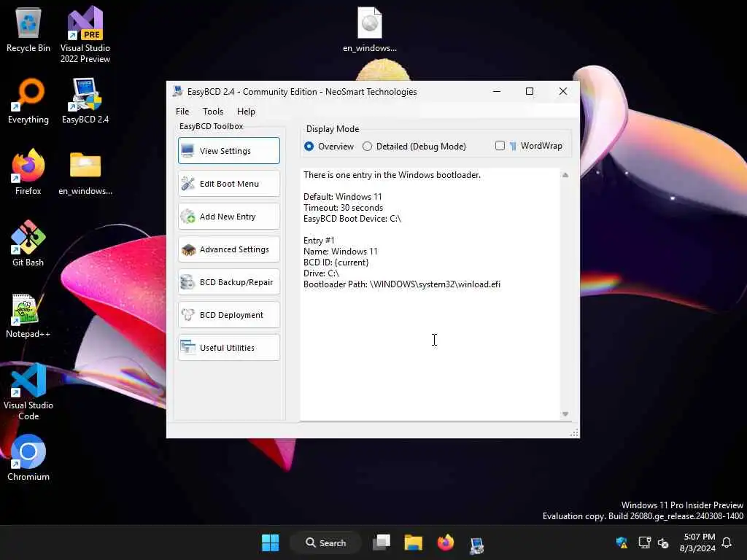
Task: Open the Help menu
Action: point(247,112)
